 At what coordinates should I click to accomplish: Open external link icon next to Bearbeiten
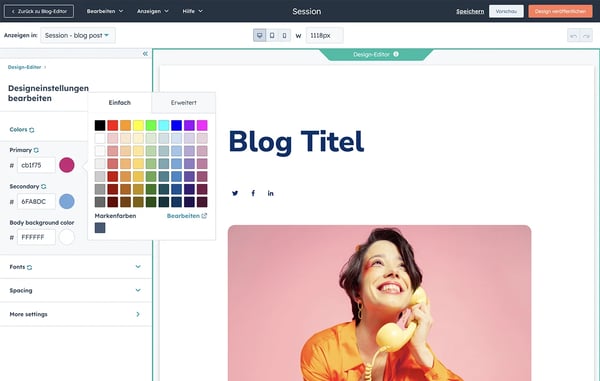(204, 216)
